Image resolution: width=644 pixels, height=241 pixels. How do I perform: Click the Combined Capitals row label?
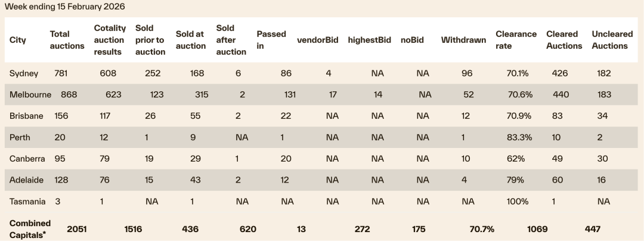point(30,228)
